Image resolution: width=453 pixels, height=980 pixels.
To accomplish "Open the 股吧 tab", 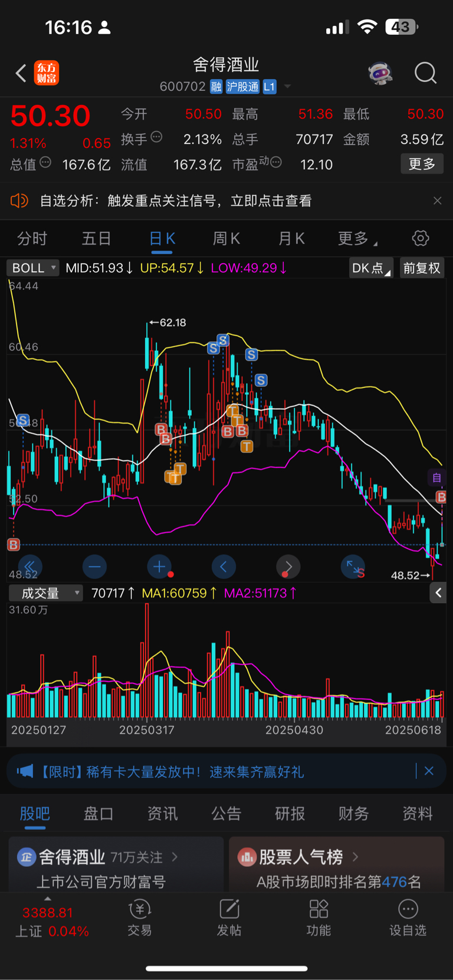I will pyautogui.click(x=35, y=814).
